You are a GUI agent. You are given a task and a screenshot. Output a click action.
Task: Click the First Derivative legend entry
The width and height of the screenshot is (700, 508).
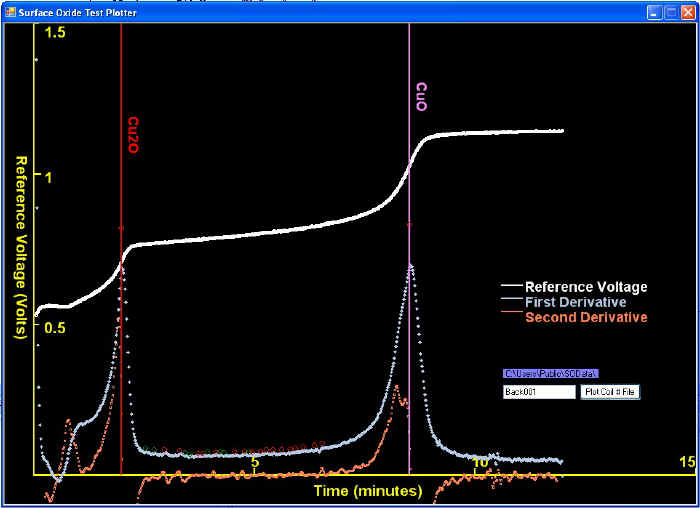click(x=575, y=302)
